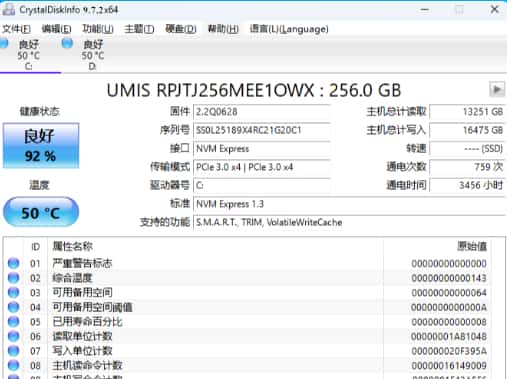Screen dimensions: 507x379
Task: Click rotation speed value ---- (SSD)
Action: click(467, 148)
